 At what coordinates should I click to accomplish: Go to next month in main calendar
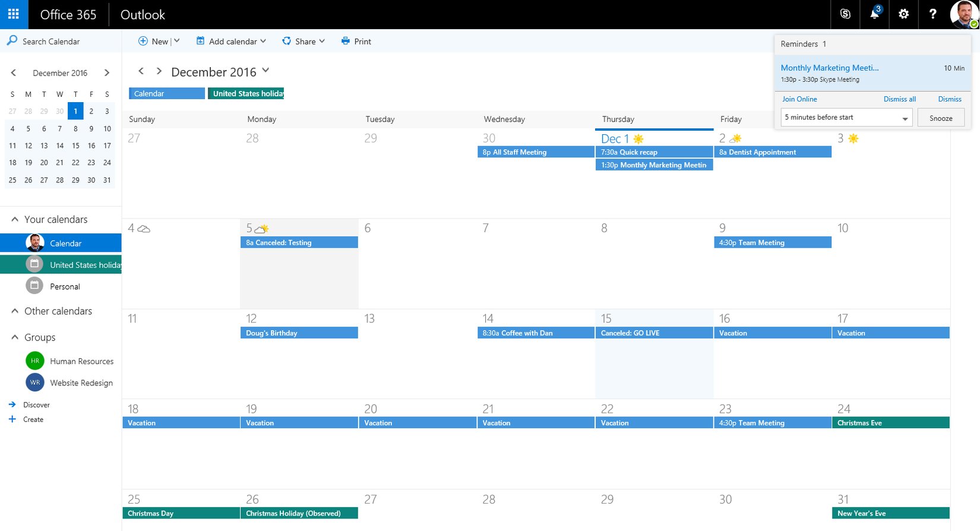(x=159, y=71)
